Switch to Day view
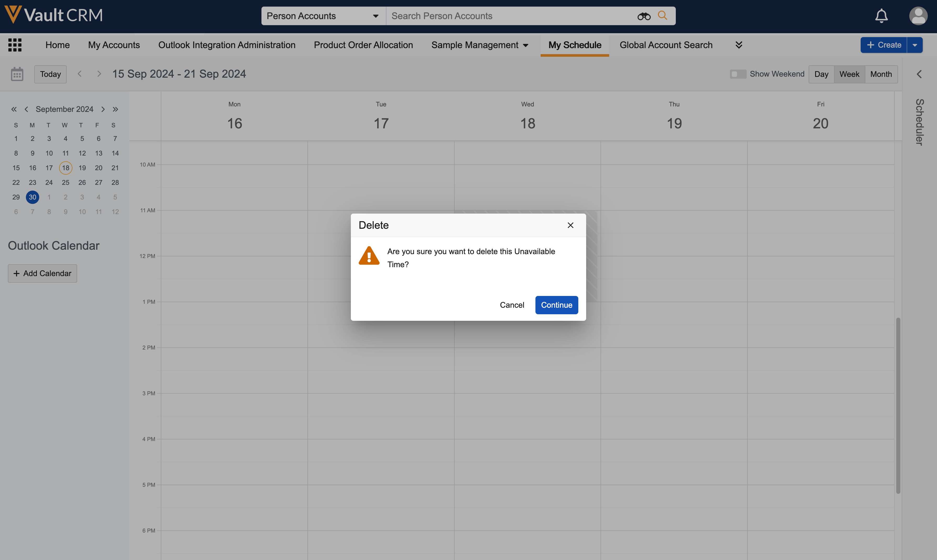 pyautogui.click(x=821, y=74)
